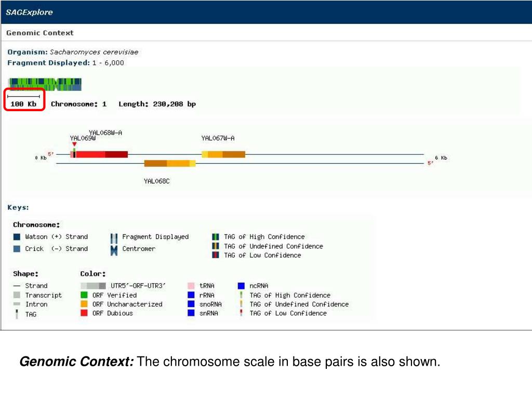Select the YAL069W red ORF block
This screenshot has height=399, width=532.
coord(99,154)
